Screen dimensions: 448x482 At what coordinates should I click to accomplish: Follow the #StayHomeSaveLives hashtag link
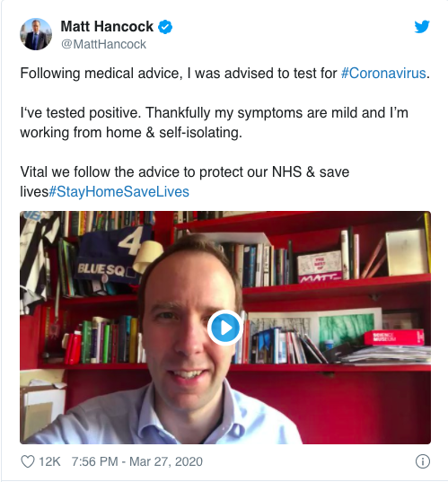pos(119,191)
